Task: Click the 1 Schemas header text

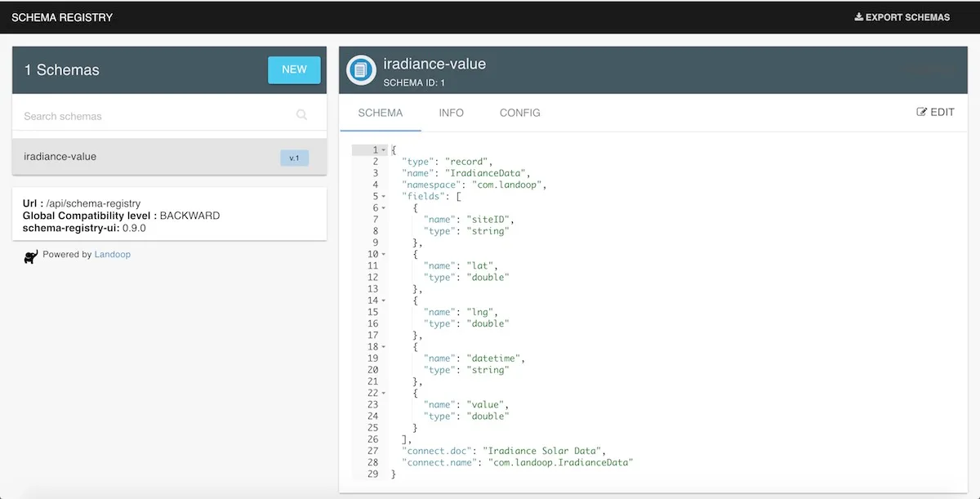Action: [61, 70]
